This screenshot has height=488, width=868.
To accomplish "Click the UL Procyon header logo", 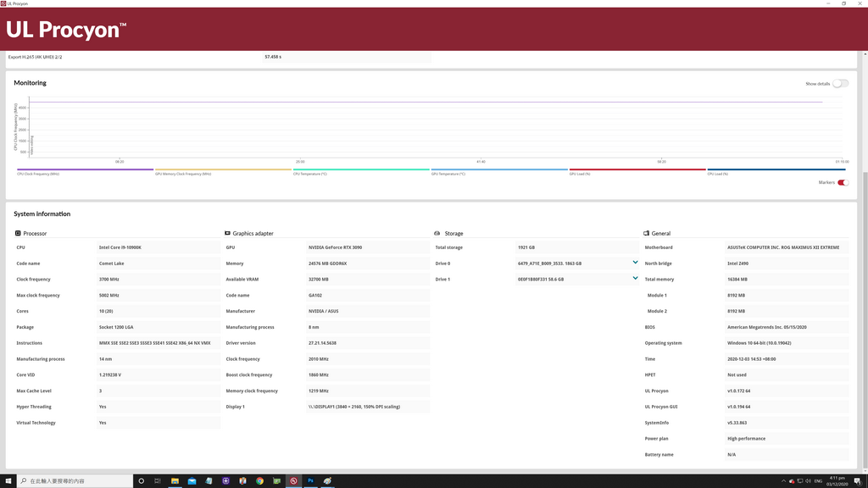I will pos(66,30).
